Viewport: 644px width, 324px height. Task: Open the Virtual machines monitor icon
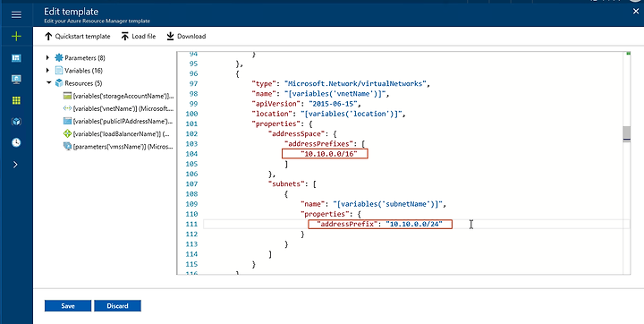16,80
